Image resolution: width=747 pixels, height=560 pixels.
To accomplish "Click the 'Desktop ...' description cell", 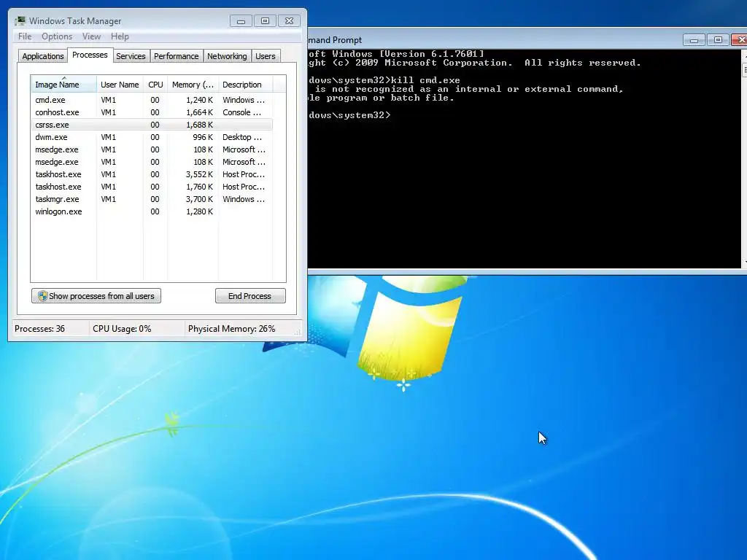I will coord(242,137).
